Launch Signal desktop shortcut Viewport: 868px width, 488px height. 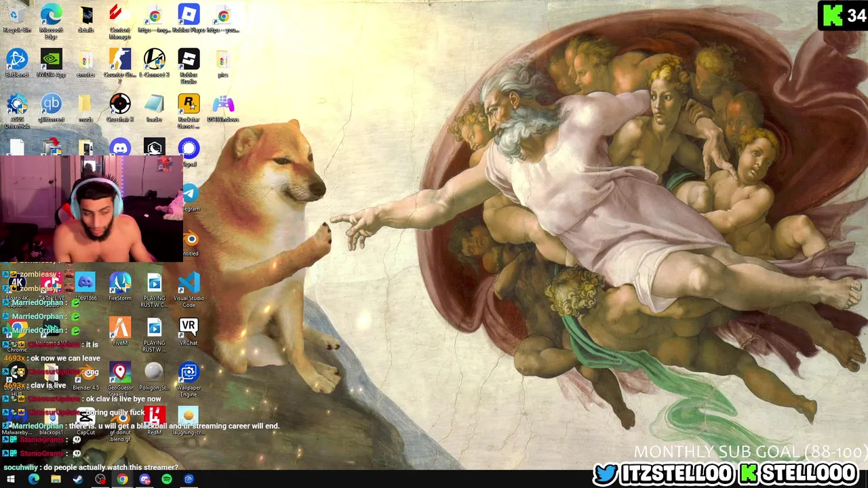pos(189,152)
